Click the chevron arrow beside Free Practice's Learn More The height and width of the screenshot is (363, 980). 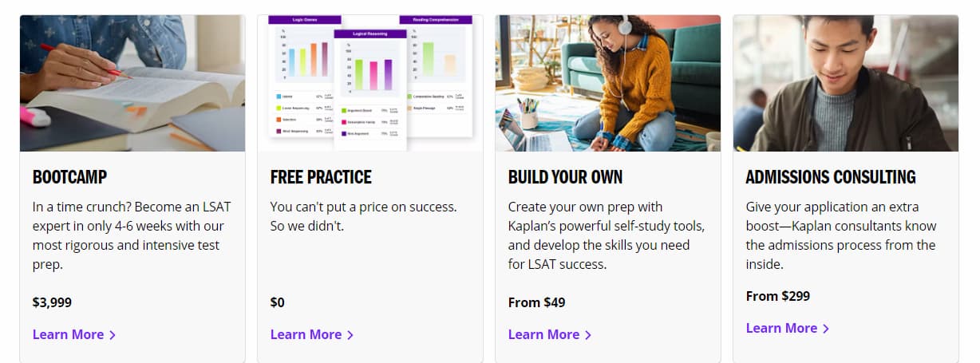point(350,335)
